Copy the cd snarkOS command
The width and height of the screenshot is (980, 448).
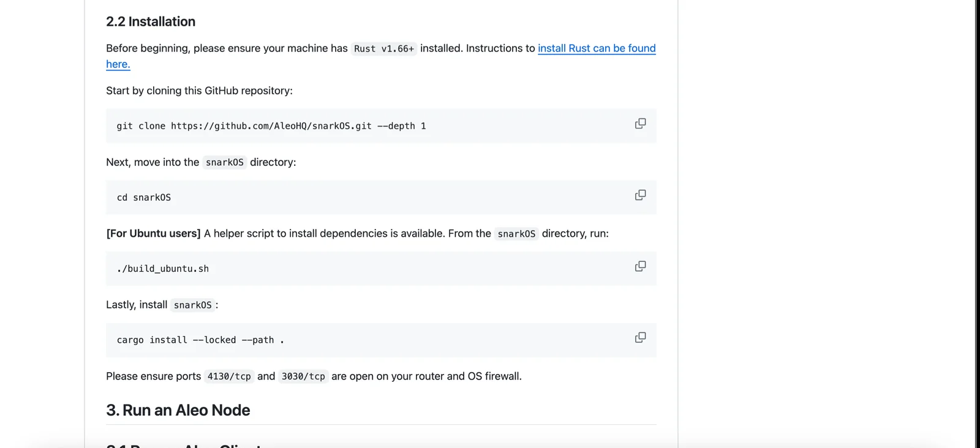[x=640, y=195]
